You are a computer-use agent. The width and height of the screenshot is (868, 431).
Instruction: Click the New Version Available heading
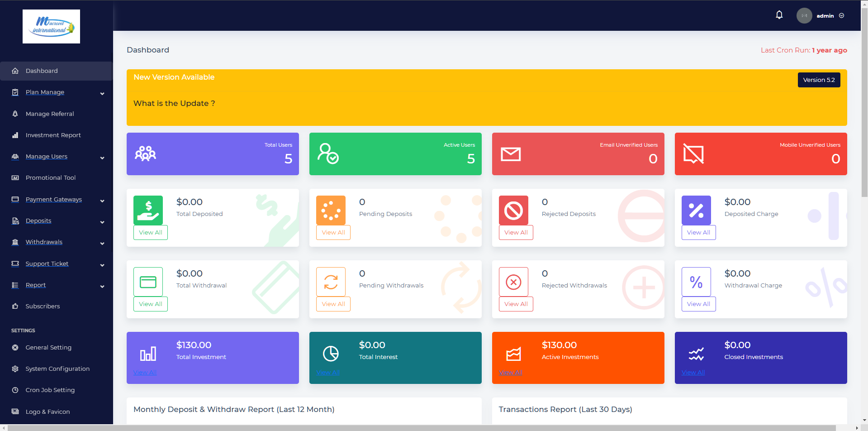174,77
